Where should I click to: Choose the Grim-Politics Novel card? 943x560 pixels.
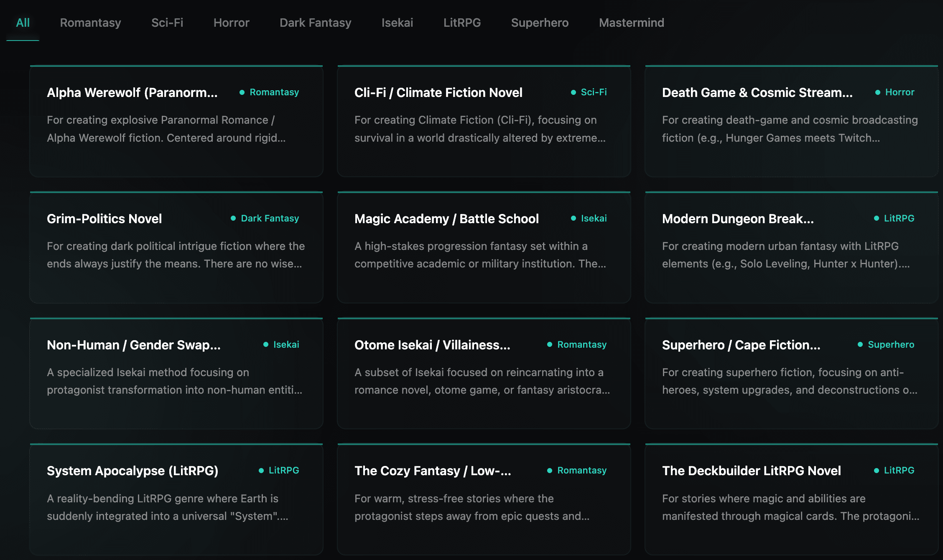coord(176,247)
